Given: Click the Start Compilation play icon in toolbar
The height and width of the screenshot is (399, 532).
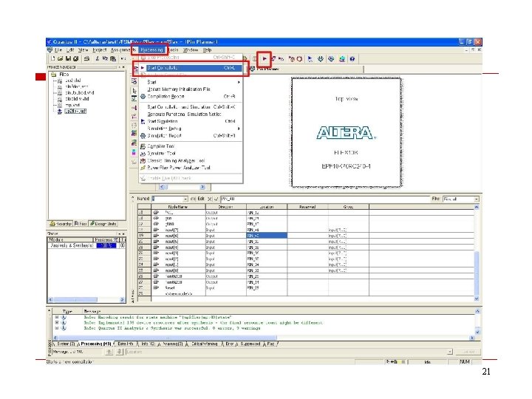Looking at the screenshot, I should pos(265,59).
